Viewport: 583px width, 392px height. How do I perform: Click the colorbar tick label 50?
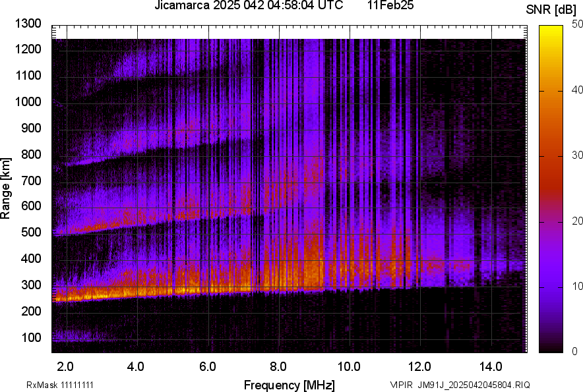click(578, 24)
